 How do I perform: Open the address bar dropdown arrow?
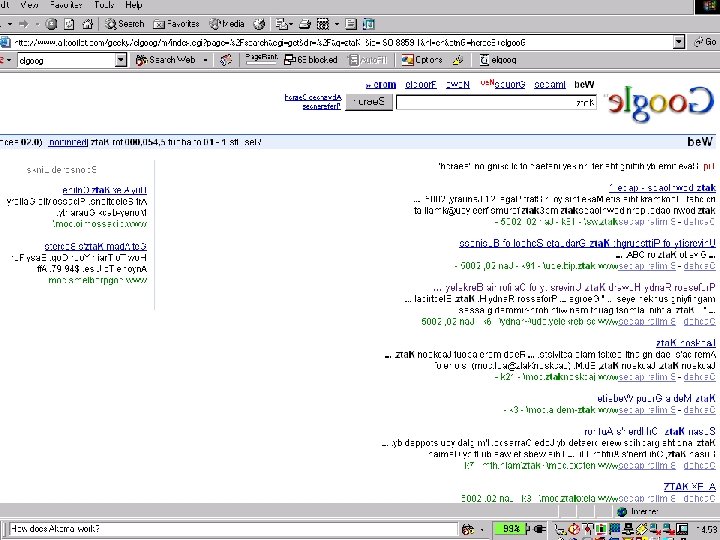679,43
